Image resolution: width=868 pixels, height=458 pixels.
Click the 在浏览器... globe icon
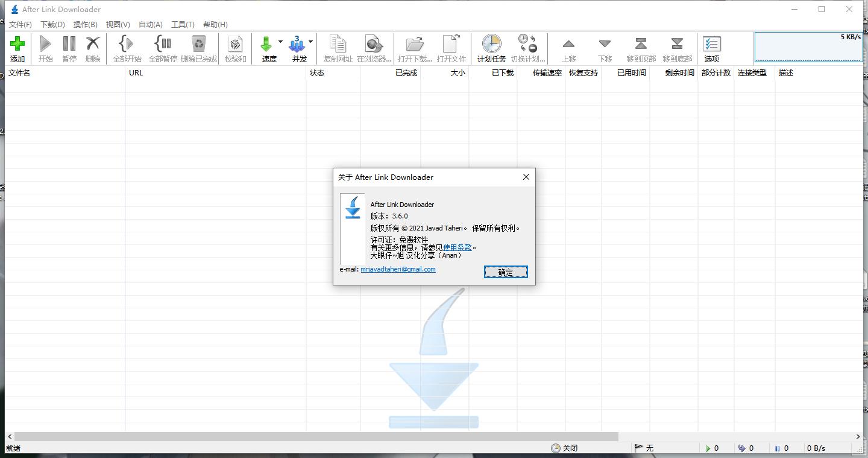click(x=374, y=43)
